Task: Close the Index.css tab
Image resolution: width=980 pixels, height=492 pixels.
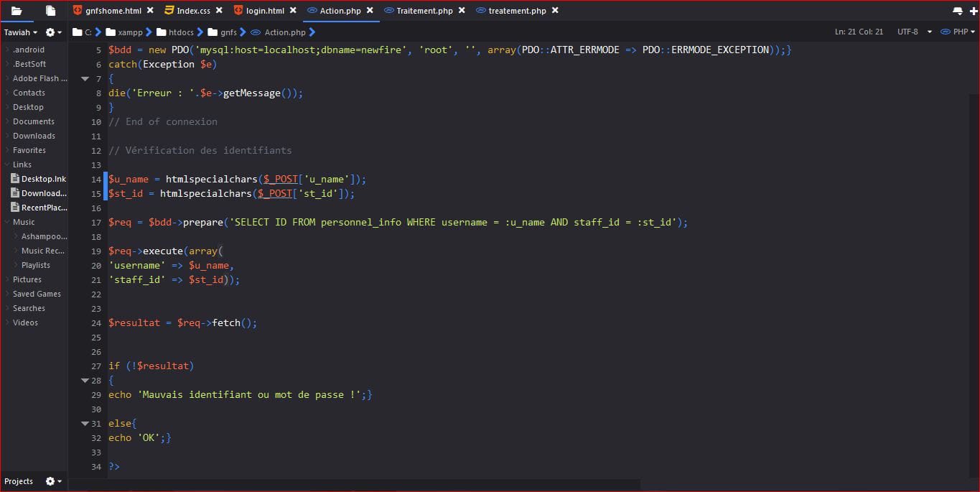Action: 218,11
